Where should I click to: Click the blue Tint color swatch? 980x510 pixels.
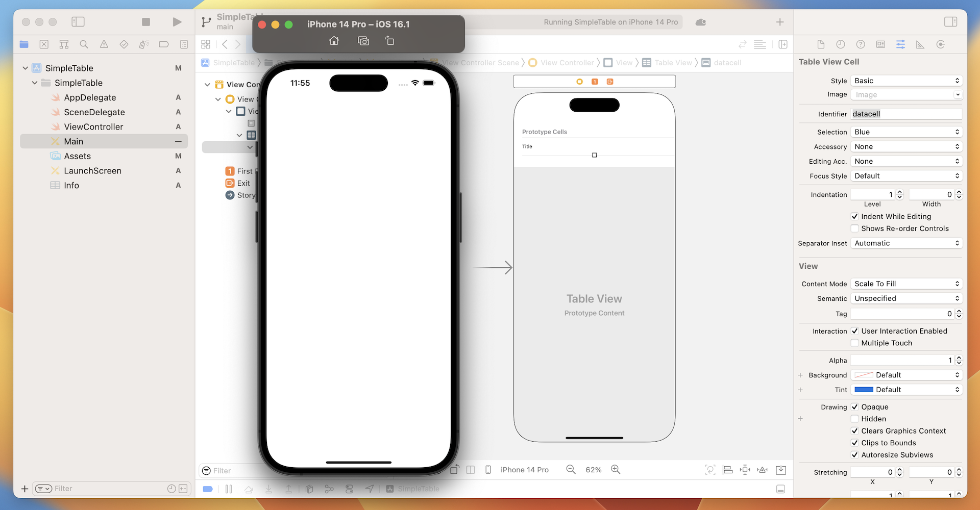[864, 390]
